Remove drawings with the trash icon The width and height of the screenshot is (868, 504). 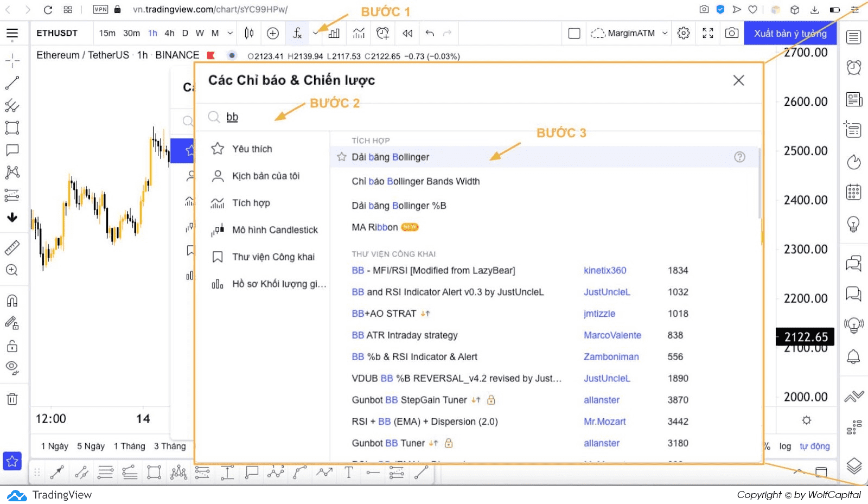pyautogui.click(x=12, y=399)
